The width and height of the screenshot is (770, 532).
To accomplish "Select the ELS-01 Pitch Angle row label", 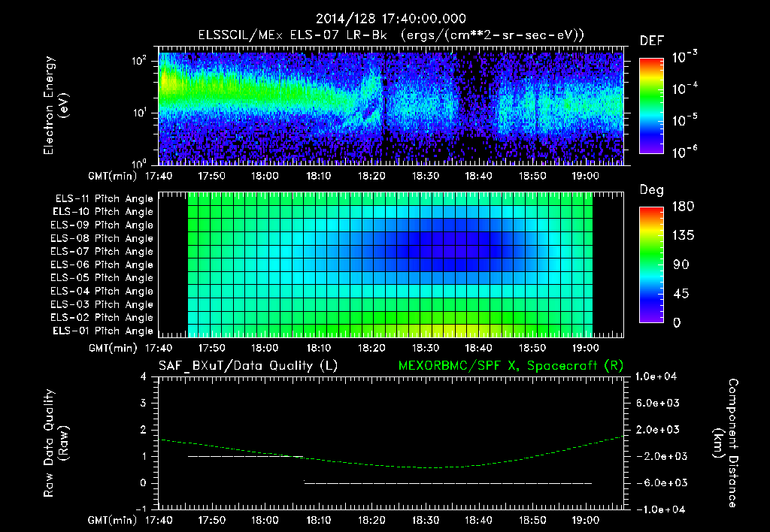I will click(x=103, y=331).
